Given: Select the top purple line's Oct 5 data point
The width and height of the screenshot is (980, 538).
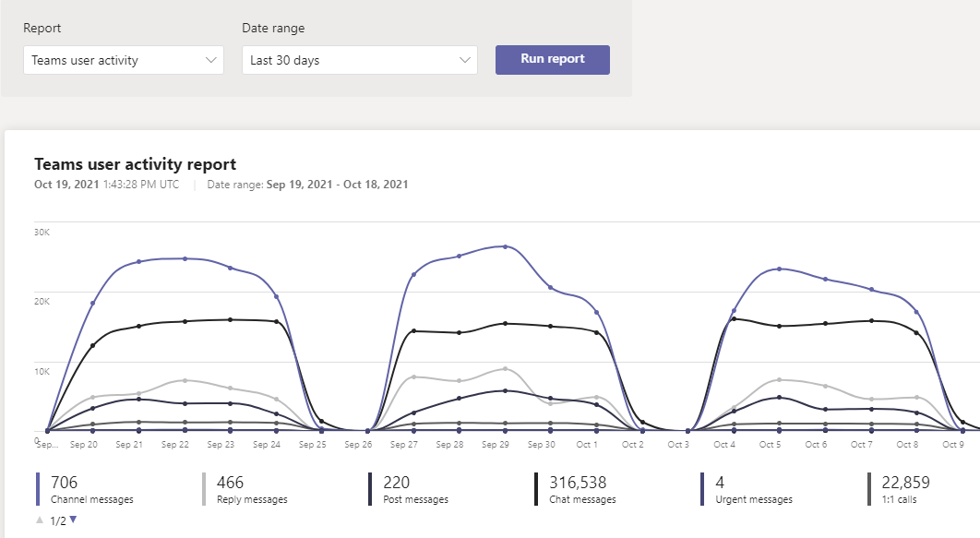Looking at the screenshot, I should pos(780,269).
